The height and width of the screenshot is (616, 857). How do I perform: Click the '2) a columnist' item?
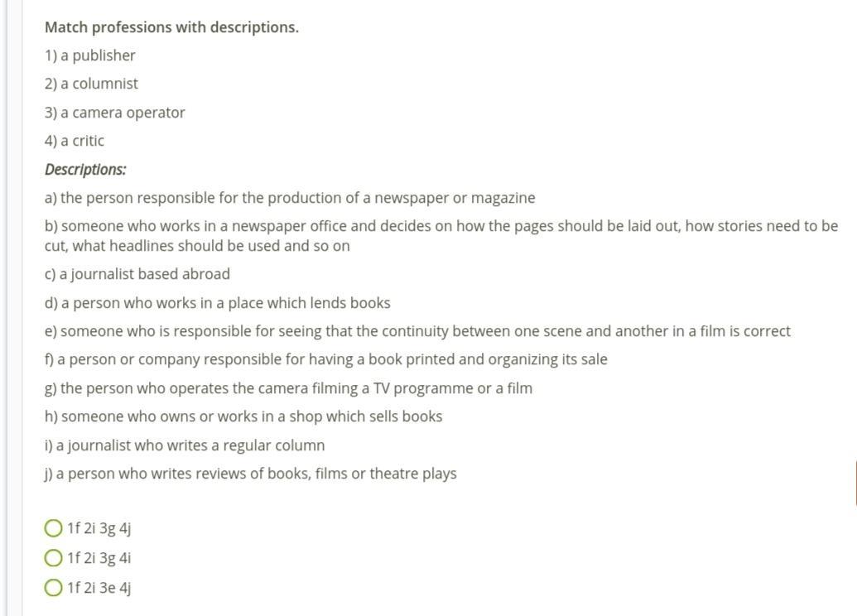[91, 84]
